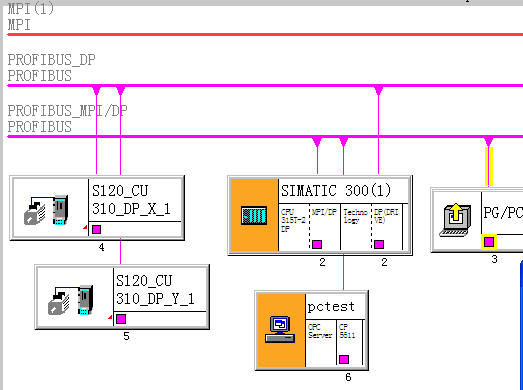Select the Technology module cell

(x=356, y=227)
